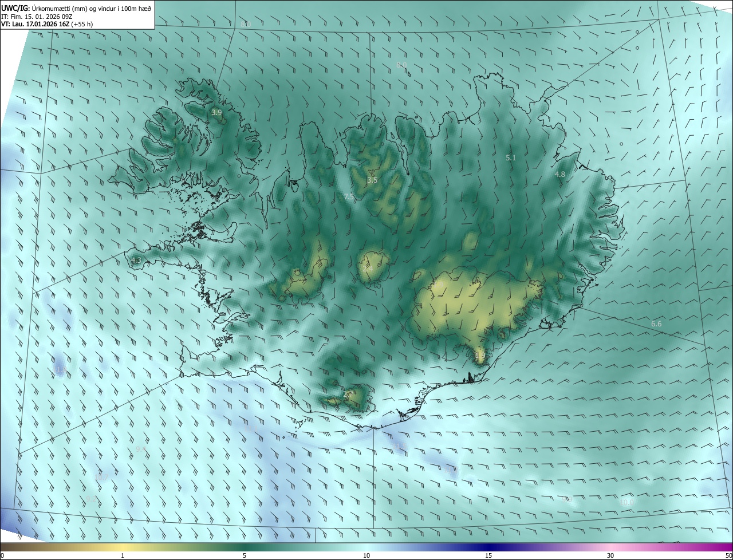Click the 15 tick on the color scale
Screen dimensions: 733x560
click(x=488, y=556)
